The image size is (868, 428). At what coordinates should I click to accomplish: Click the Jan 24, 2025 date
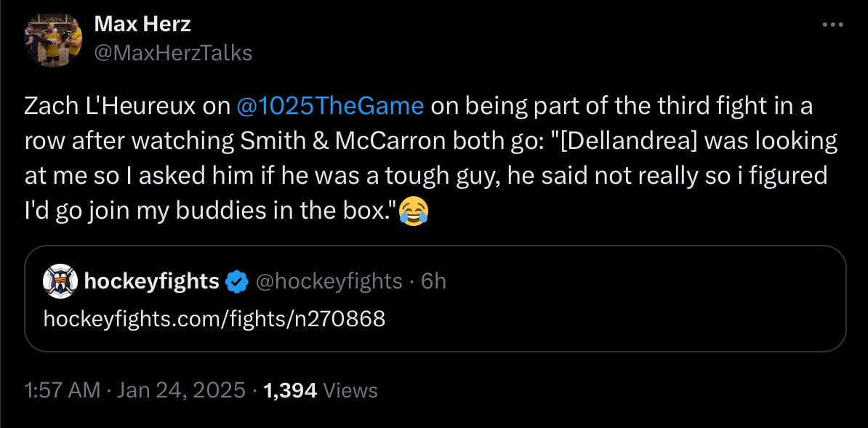pos(179,390)
